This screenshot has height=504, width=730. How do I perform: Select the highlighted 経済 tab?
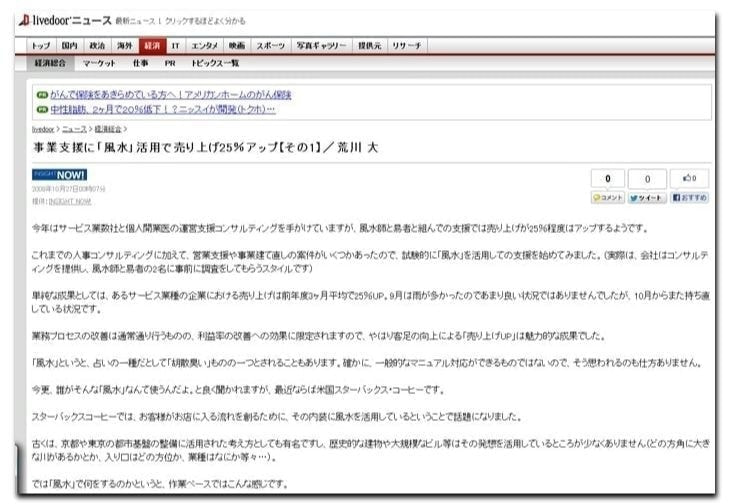(152, 46)
